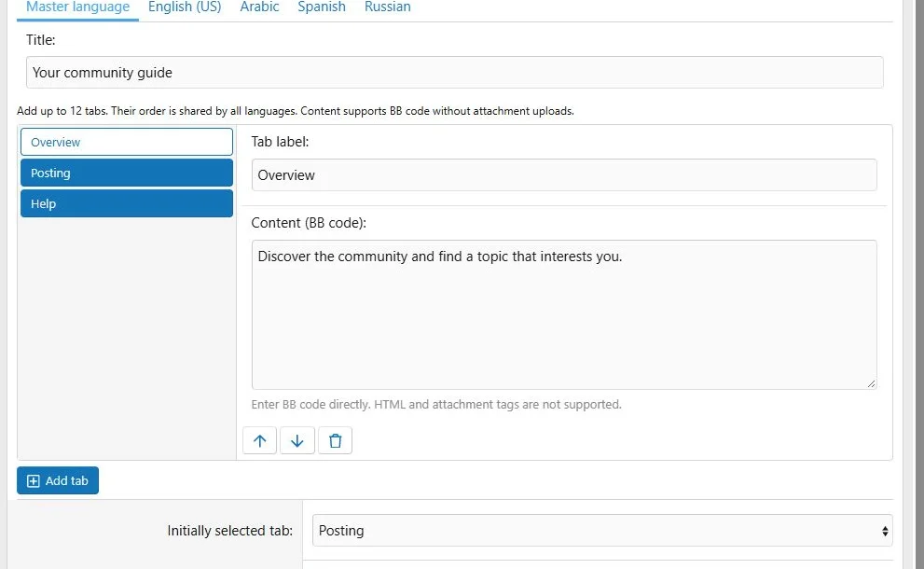Focus the Tab label input field
924x569 pixels.
564,175
